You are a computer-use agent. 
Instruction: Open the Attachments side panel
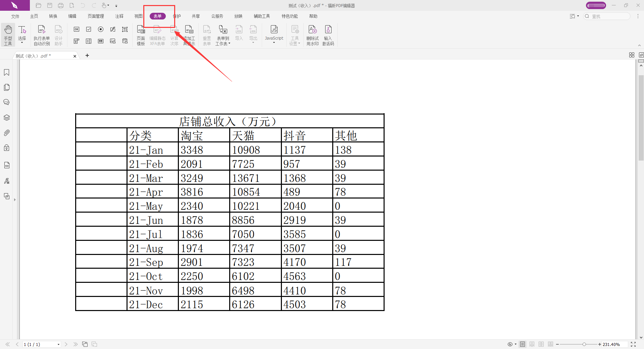pyautogui.click(x=6, y=133)
